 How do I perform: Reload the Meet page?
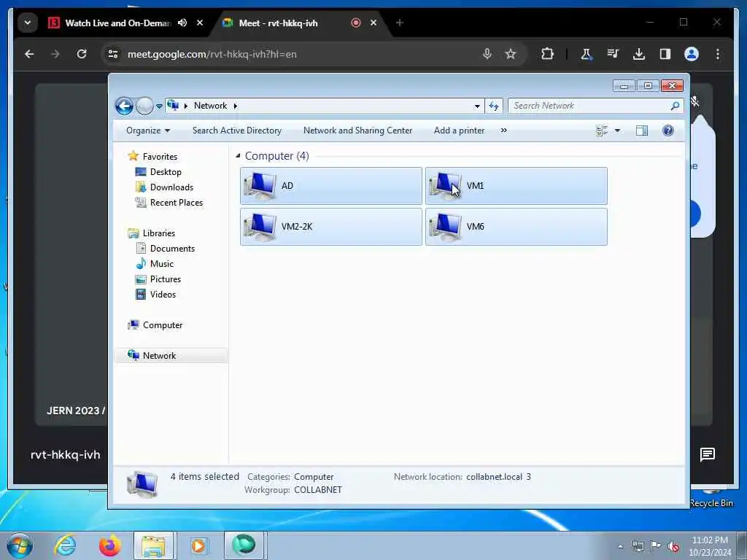pos(82,54)
